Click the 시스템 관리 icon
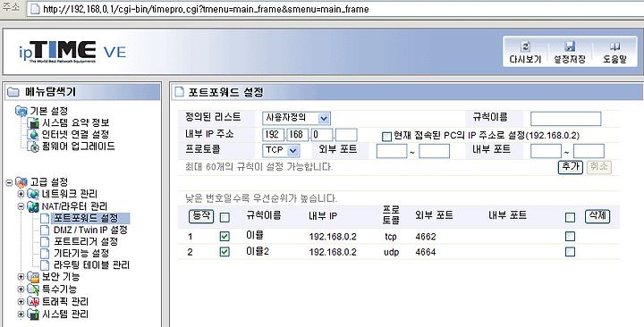644x327 pixels. 33,314
